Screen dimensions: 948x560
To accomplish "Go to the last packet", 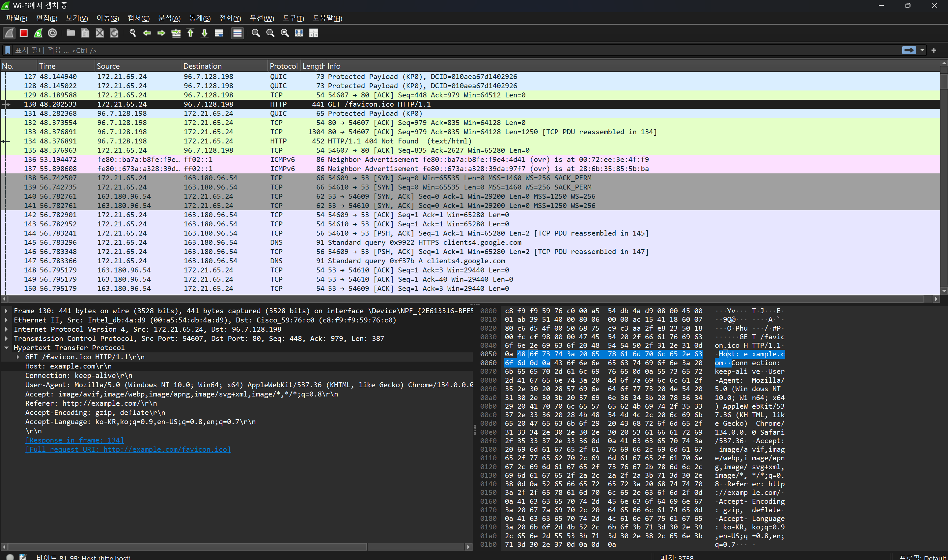I will [205, 33].
